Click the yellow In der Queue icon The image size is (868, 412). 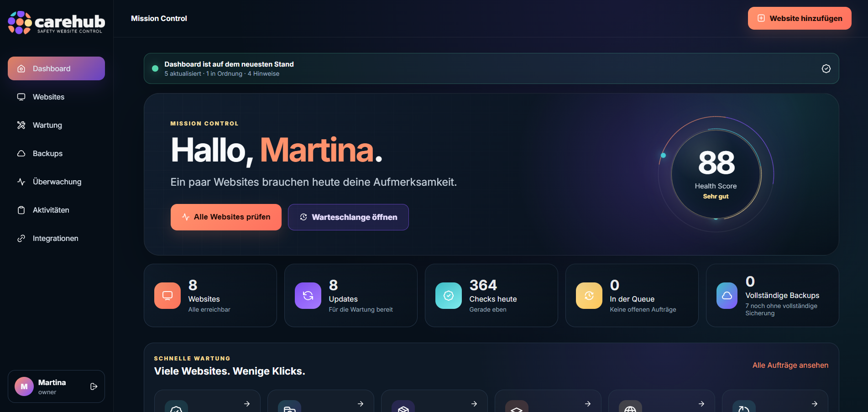(x=589, y=296)
